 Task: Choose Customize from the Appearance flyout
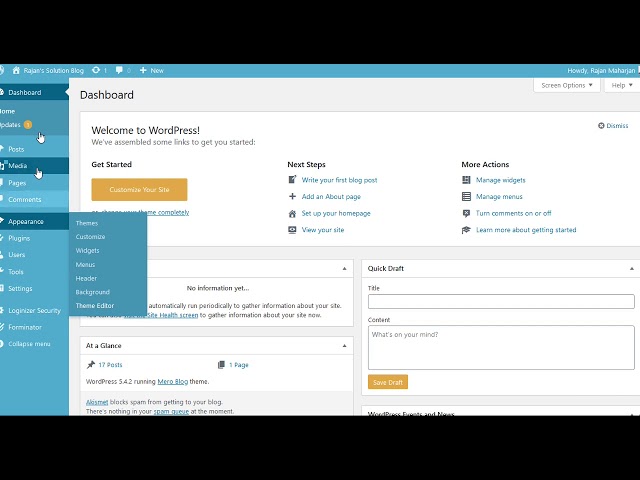point(90,237)
